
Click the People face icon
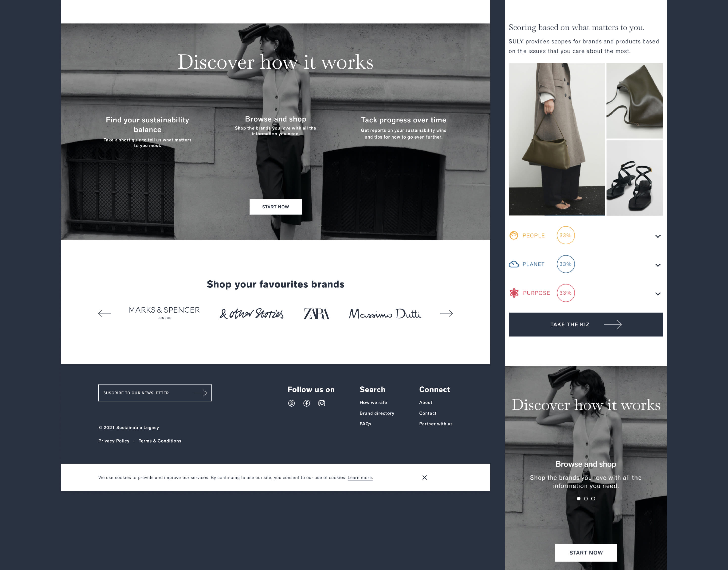pyautogui.click(x=513, y=235)
